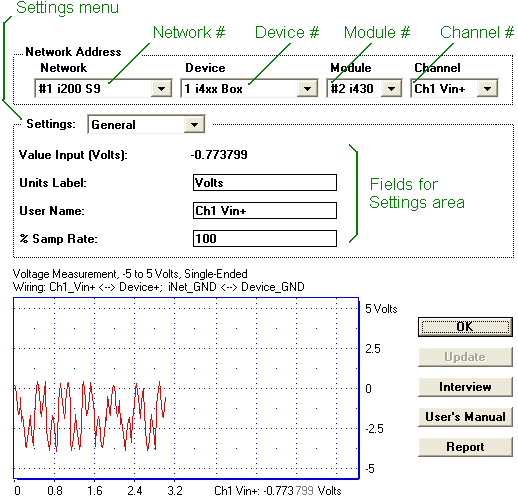Select the Ch1 Vin+ channel combo box
518x502 pixels.
coord(454,89)
